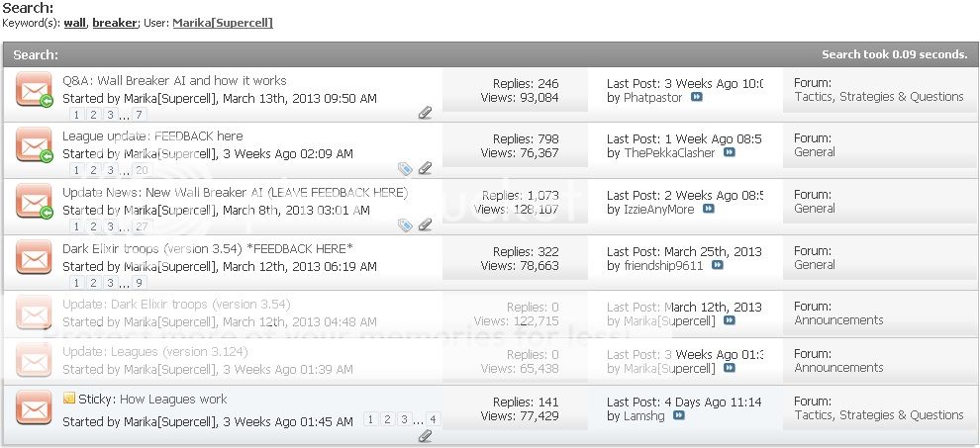
Task: Click the "breaker" keyword link
Action: (115, 22)
